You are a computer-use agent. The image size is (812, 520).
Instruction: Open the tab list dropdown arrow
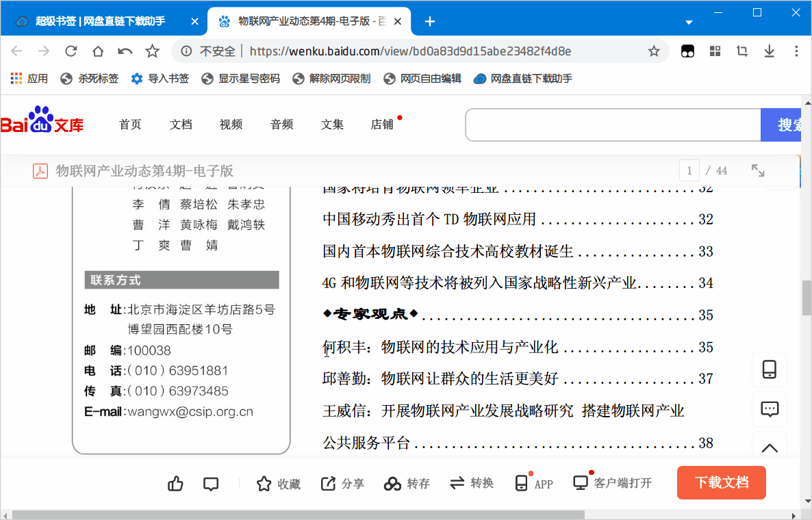[x=689, y=23]
